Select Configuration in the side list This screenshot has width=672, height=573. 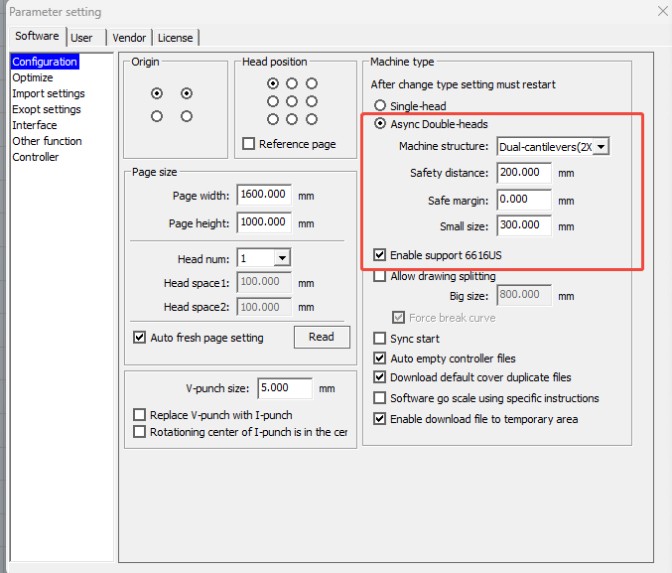click(x=45, y=62)
